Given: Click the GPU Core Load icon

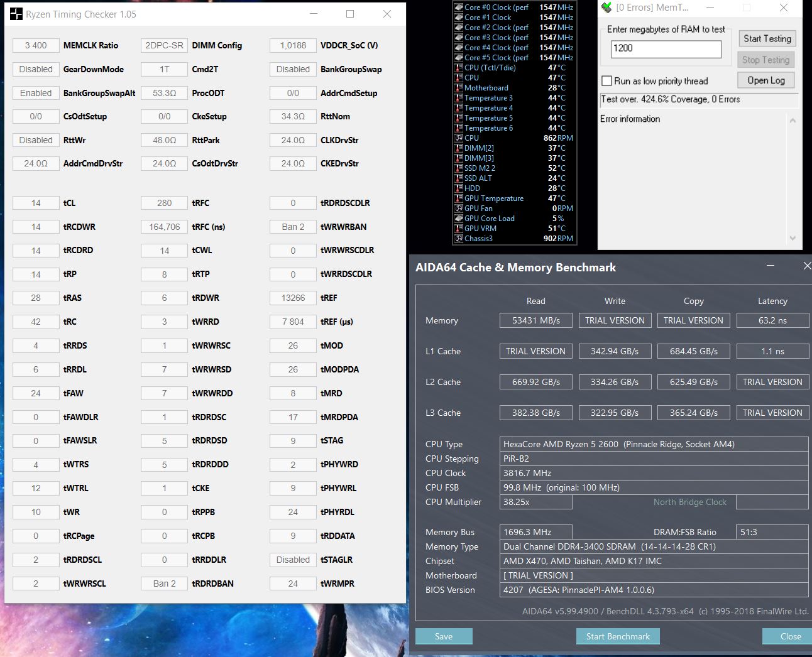Looking at the screenshot, I should (459, 219).
